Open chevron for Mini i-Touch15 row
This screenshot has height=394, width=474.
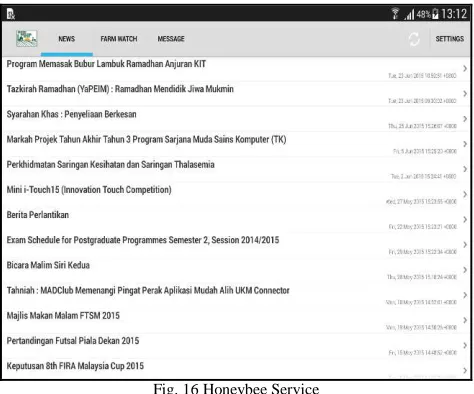[x=465, y=194]
